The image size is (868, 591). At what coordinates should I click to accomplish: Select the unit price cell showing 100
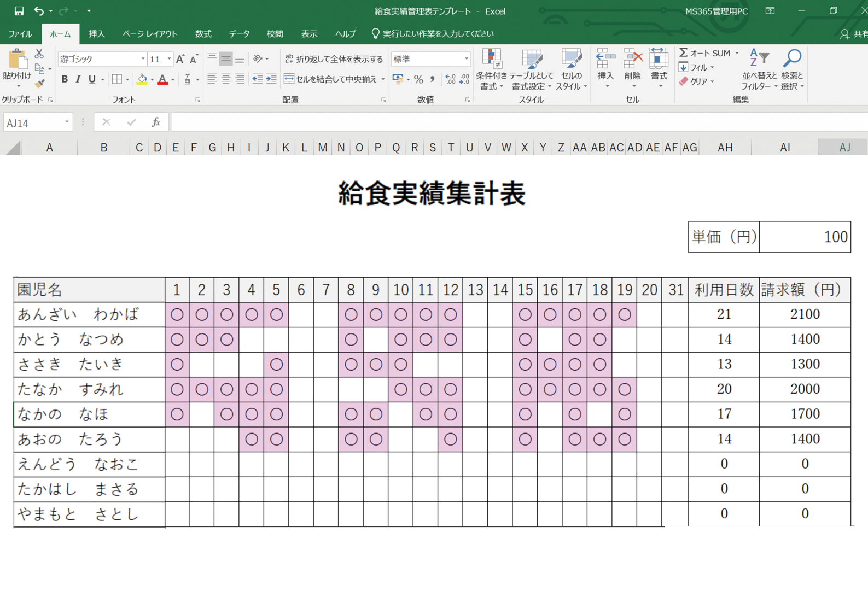pos(805,237)
